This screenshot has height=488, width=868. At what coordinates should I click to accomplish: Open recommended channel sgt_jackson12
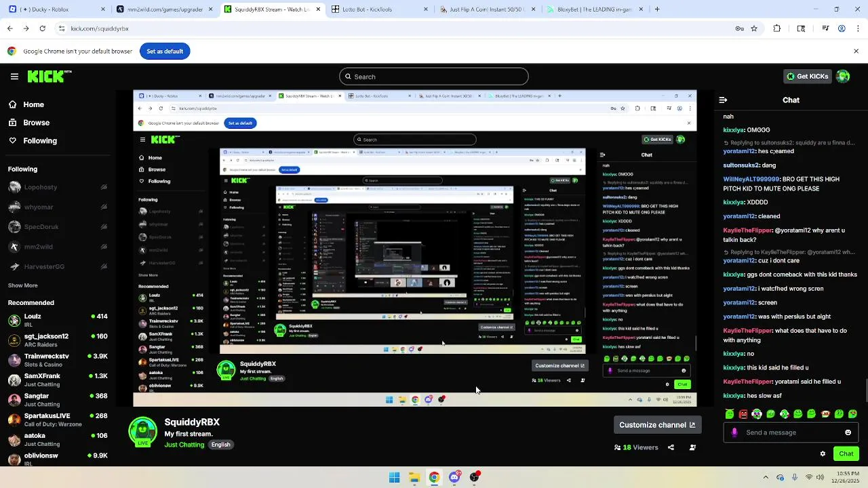coord(58,340)
